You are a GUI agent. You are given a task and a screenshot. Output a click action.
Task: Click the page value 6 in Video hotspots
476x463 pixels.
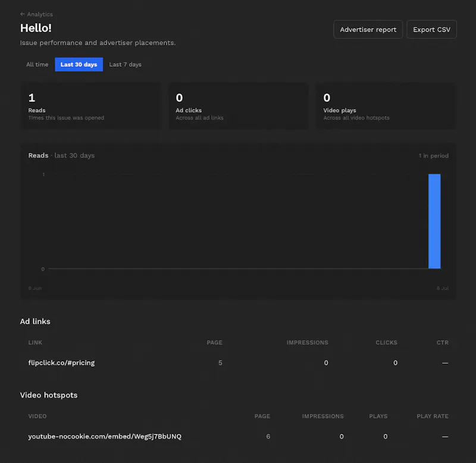pos(268,436)
